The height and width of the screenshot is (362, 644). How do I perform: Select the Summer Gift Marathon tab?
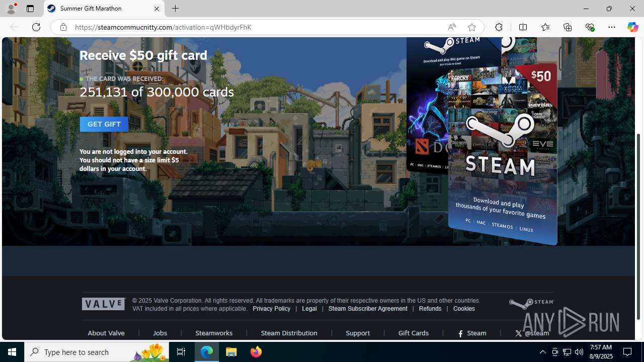point(104,9)
